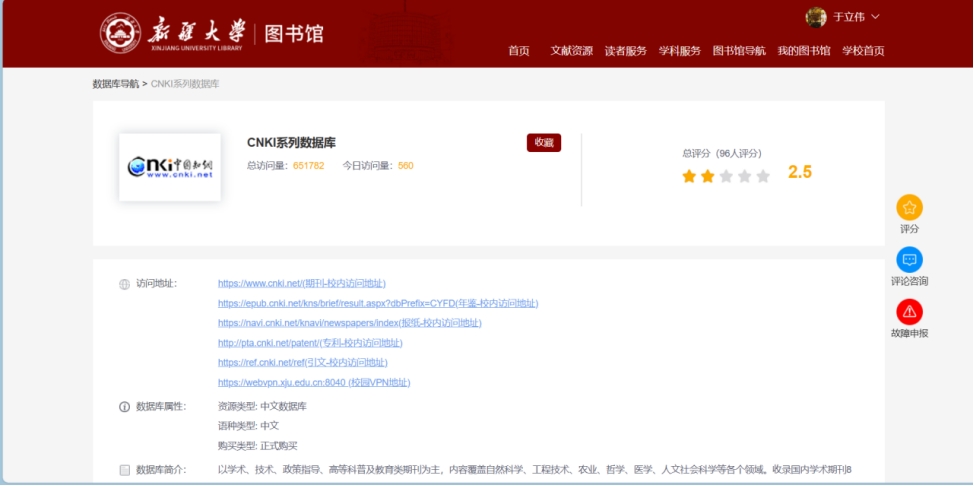Open the webvpn.xju.edu.cn 校园VPN link
The image size is (974, 486).
pos(314,382)
